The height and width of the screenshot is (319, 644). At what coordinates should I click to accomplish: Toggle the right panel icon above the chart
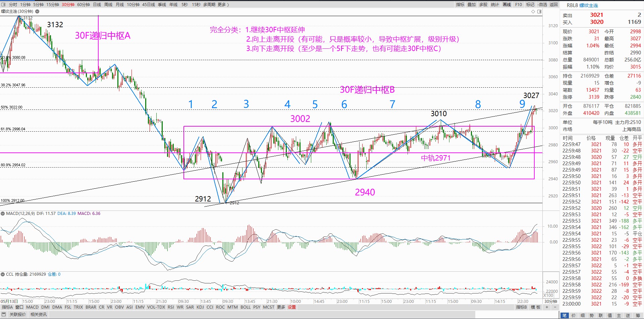[x=539, y=11]
